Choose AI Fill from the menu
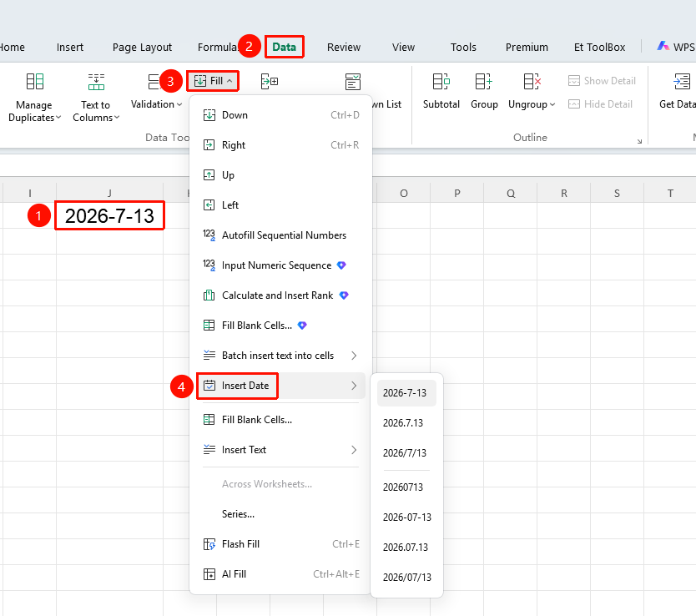696x616 pixels. pos(280,574)
